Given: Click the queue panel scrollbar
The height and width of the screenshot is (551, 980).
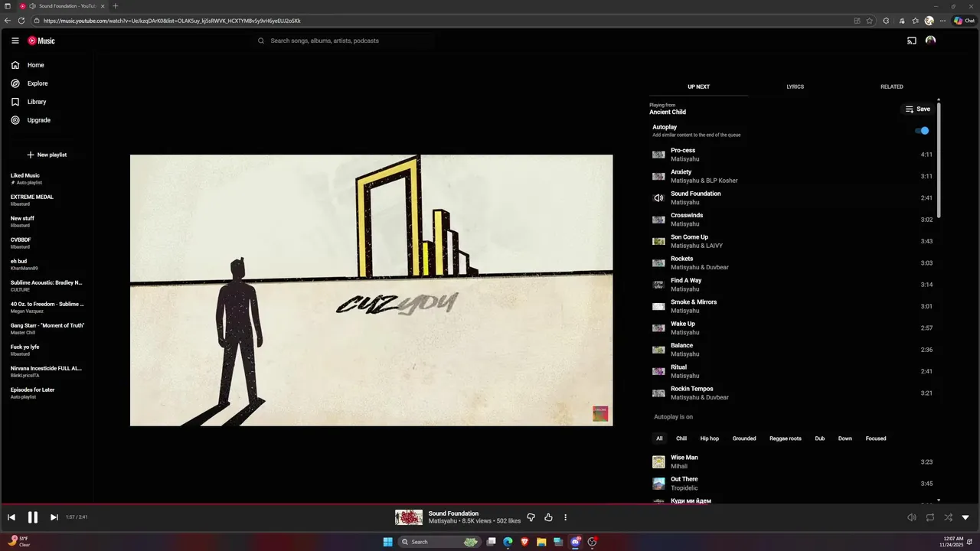Looking at the screenshot, I should pyautogui.click(x=939, y=159).
